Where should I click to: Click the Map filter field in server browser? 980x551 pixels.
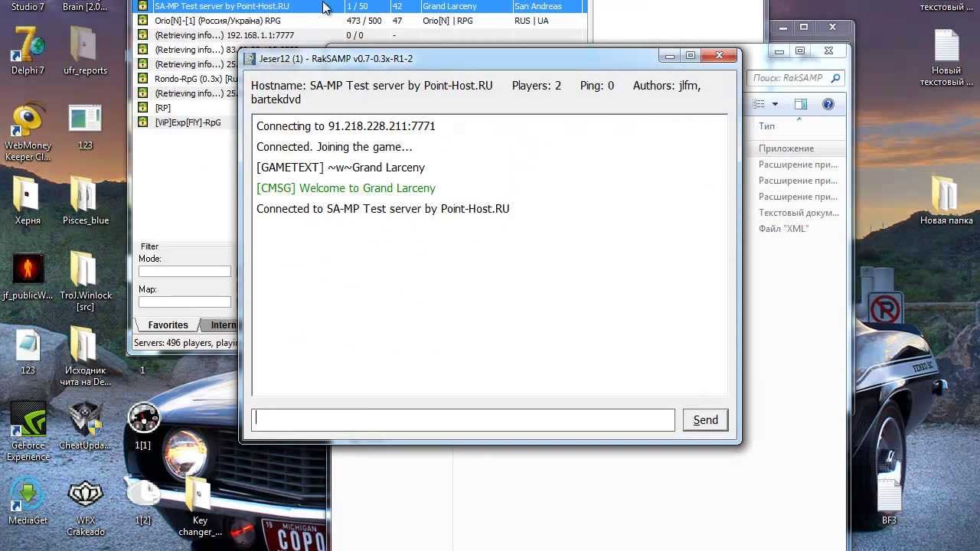coord(185,302)
